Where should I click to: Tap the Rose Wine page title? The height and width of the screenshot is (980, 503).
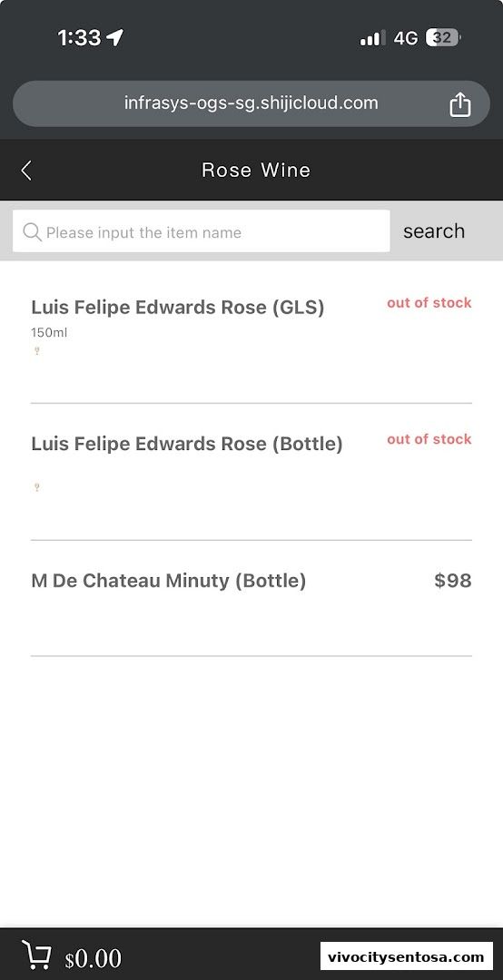256,170
